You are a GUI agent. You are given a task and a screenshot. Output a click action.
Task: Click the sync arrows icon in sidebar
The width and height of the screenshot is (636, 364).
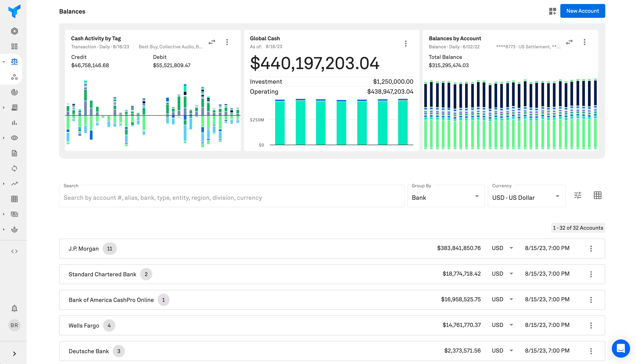(x=14, y=168)
